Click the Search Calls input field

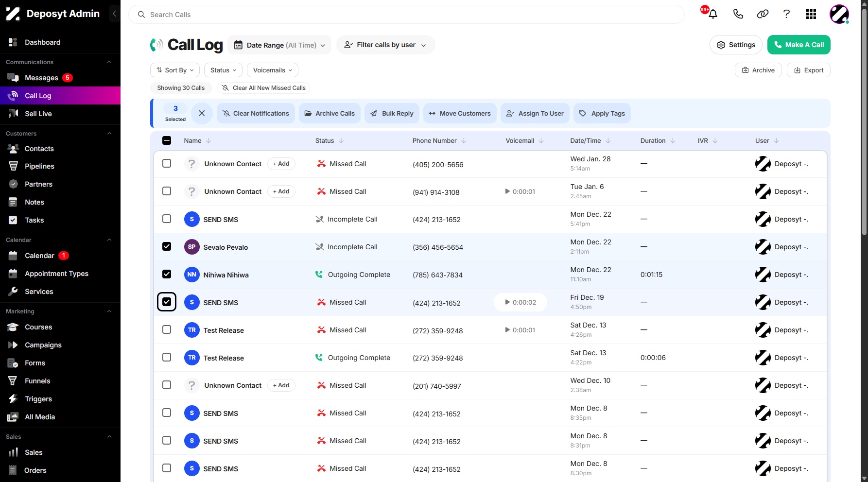(x=406, y=15)
